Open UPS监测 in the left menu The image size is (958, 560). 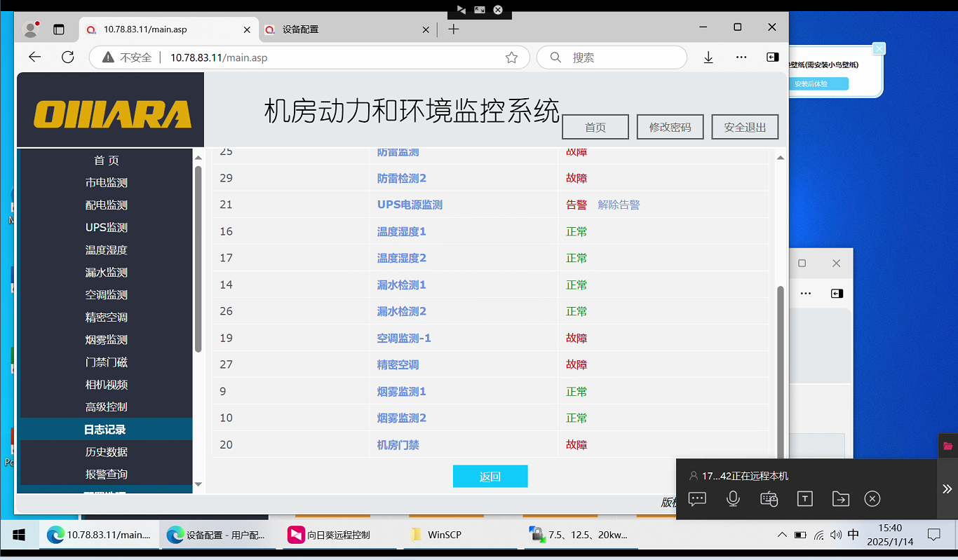click(107, 228)
